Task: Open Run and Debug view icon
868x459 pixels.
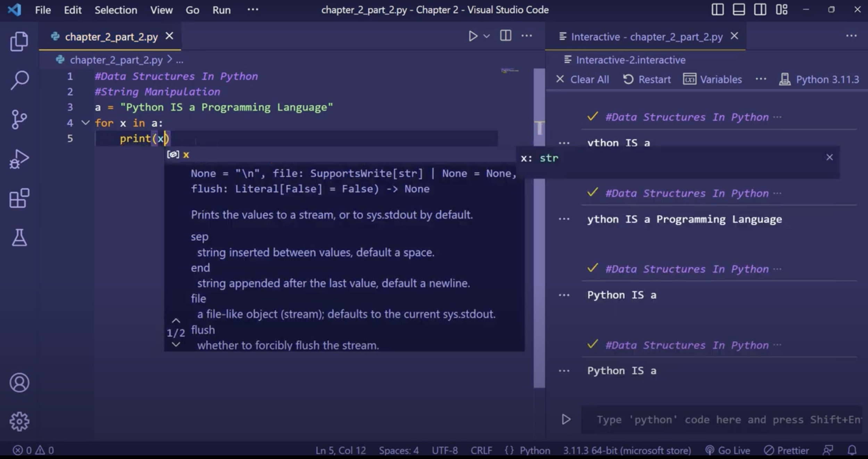Action: [19, 159]
